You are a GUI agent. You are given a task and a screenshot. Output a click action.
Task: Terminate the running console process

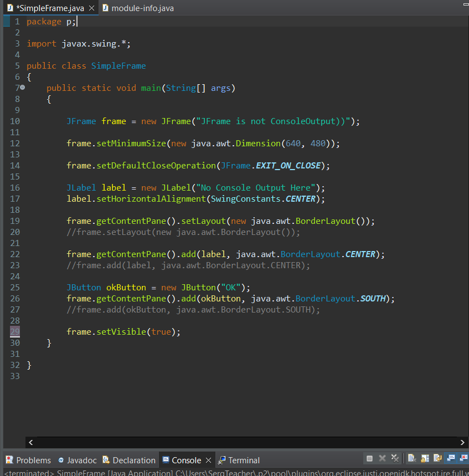pyautogui.click(x=369, y=458)
